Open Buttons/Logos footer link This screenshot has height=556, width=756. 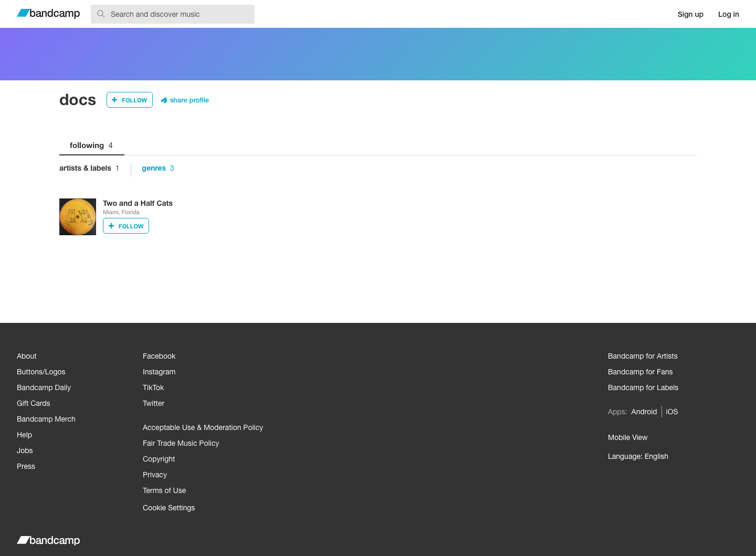(x=41, y=372)
